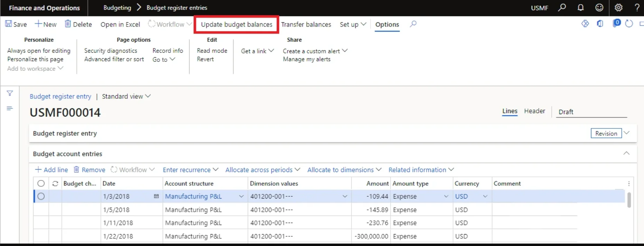The image size is (644, 246).
Task: Switch to the Lines view
Action: (510, 111)
